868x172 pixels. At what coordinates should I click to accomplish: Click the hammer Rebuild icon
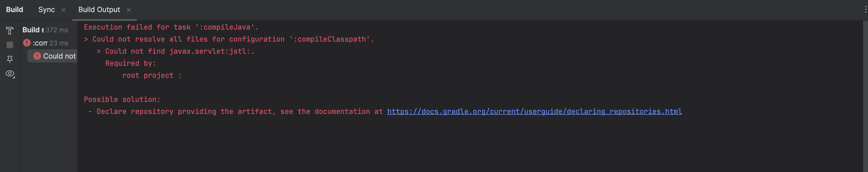click(x=10, y=31)
